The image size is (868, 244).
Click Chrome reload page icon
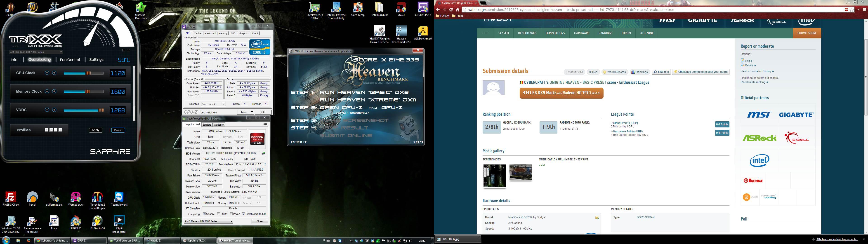[x=451, y=9]
